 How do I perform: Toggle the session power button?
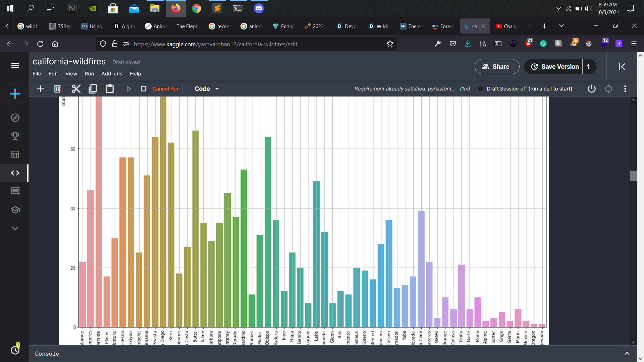click(x=592, y=89)
